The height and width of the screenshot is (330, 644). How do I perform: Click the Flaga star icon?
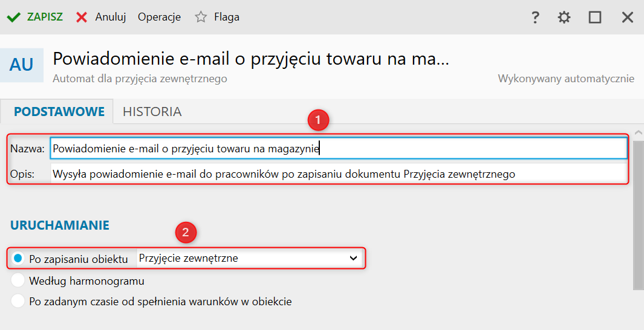[201, 17]
